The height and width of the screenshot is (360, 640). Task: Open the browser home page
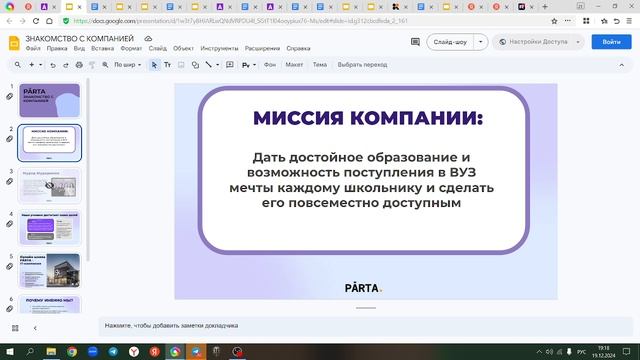(x=49, y=21)
